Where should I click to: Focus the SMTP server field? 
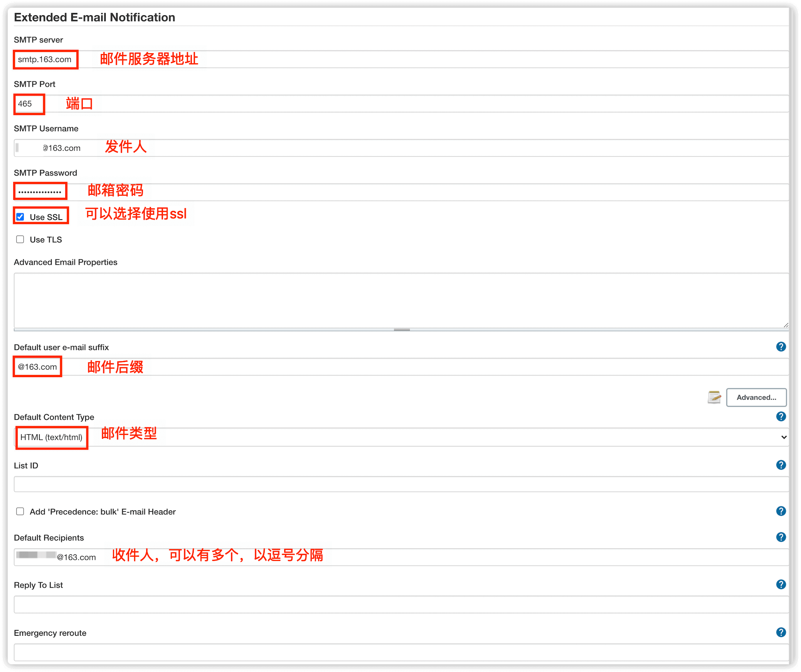tap(401, 59)
